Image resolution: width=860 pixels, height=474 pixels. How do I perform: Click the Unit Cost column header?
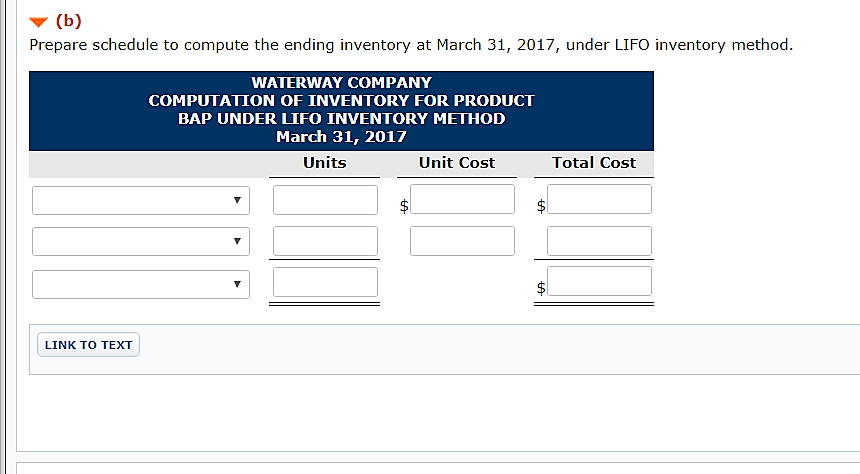pyautogui.click(x=456, y=163)
